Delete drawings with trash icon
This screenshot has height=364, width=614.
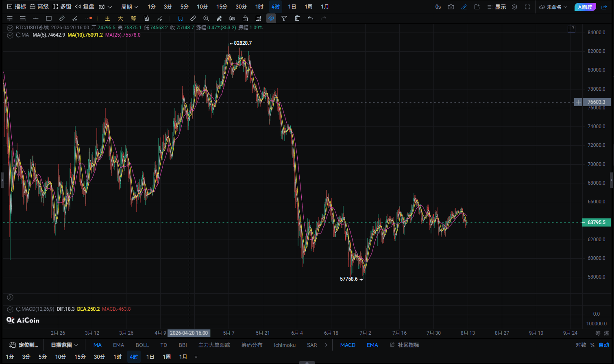point(297,18)
